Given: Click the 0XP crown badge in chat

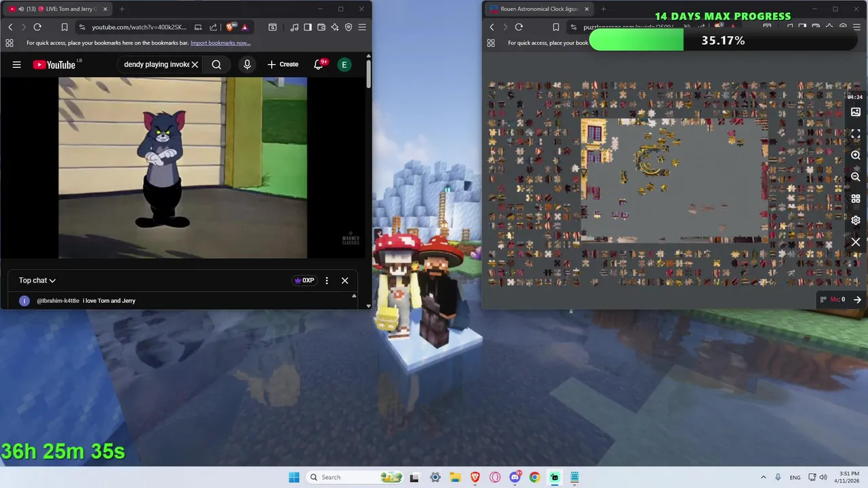Looking at the screenshot, I should pyautogui.click(x=304, y=280).
